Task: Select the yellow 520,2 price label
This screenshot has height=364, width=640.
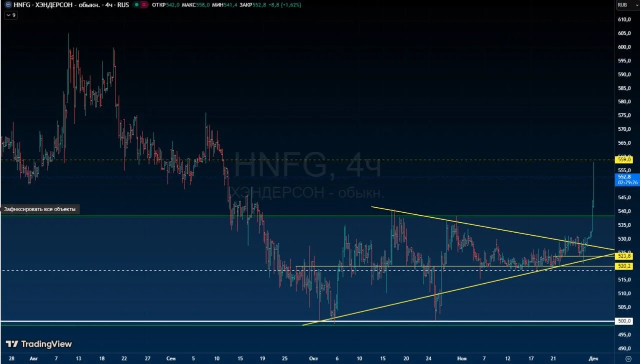Action: click(625, 266)
